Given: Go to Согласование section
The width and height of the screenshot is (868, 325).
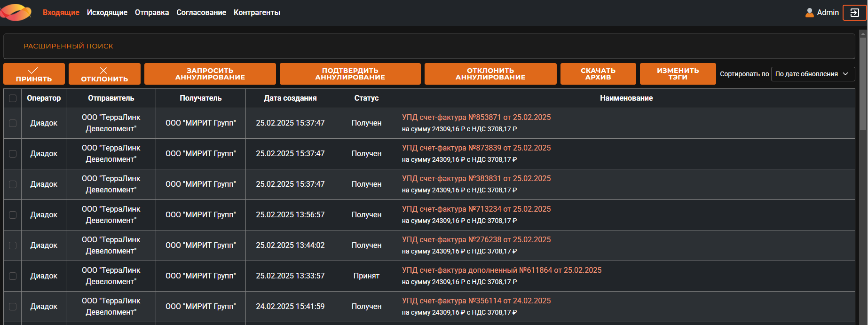Looking at the screenshot, I should click(x=201, y=13).
